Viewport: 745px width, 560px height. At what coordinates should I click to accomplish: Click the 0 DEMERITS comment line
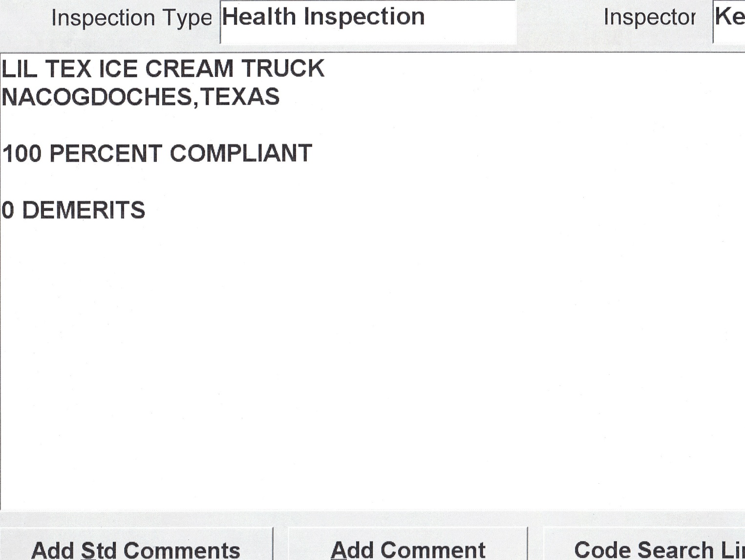tap(73, 211)
